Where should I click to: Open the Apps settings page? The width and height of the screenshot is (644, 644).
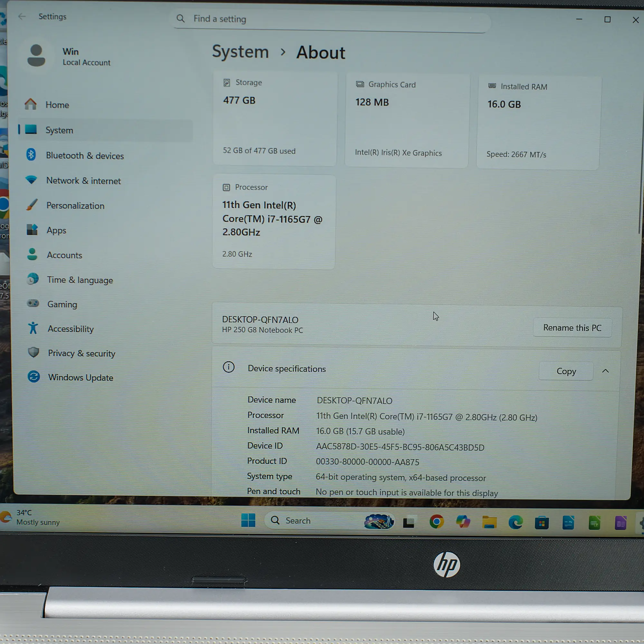tap(105, 230)
